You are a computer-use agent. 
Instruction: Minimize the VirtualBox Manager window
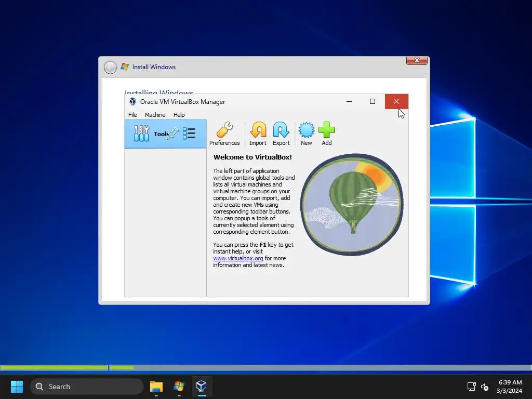pos(349,101)
